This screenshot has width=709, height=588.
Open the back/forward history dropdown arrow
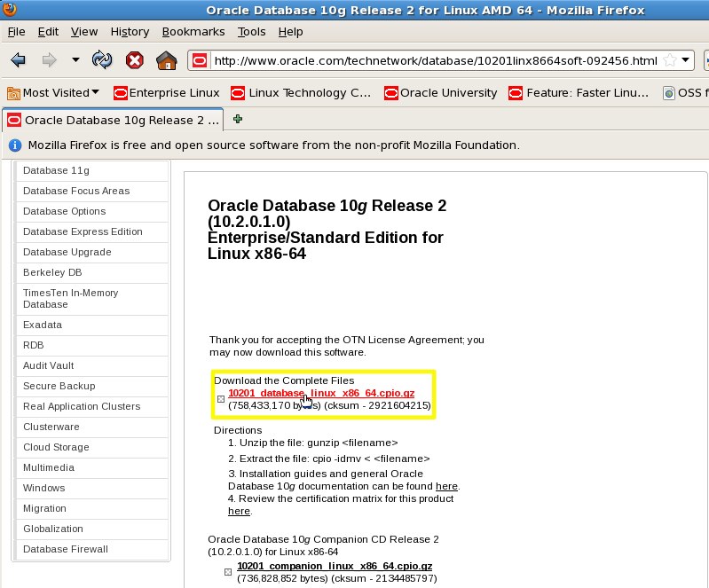coord(75,59)
